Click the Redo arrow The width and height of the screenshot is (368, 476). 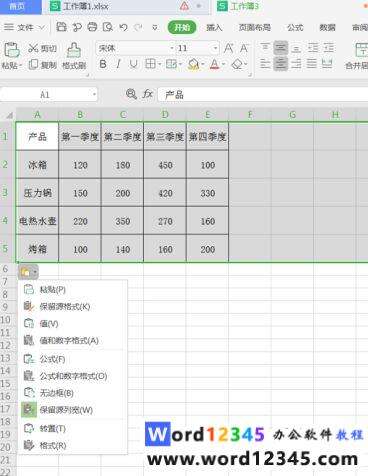[x=138, y=27]
